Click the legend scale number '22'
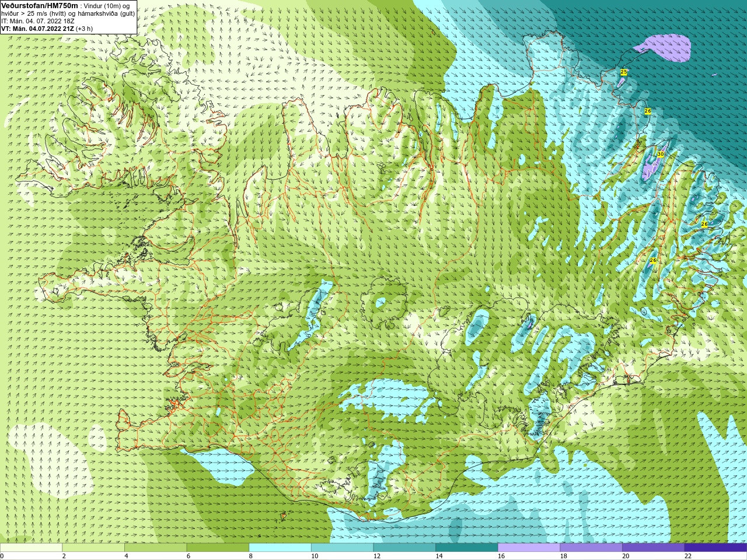The width and height of the screenshot is (747, 560). (688, 556)
